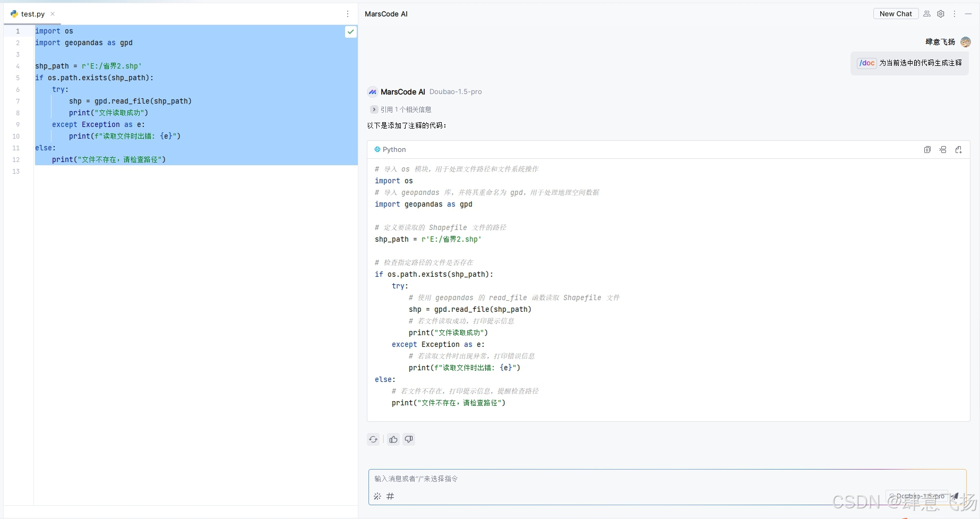Open the Doubao-1.5-pro model selector

pos(917,496)
